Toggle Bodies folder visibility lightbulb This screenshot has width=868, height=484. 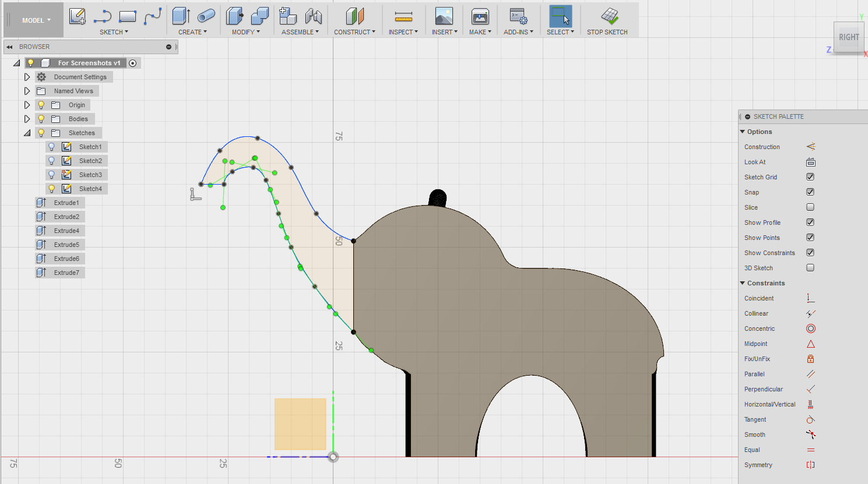tap(41, 119)
